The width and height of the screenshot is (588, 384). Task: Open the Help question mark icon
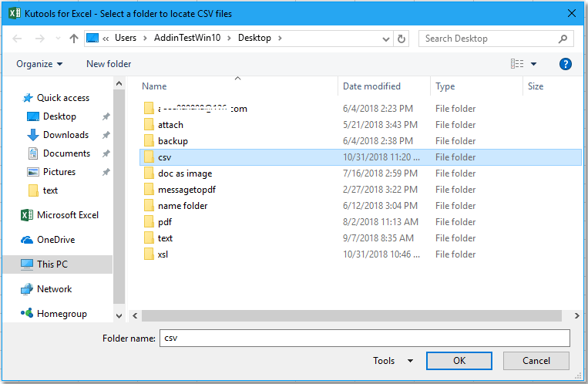point(566,64)
